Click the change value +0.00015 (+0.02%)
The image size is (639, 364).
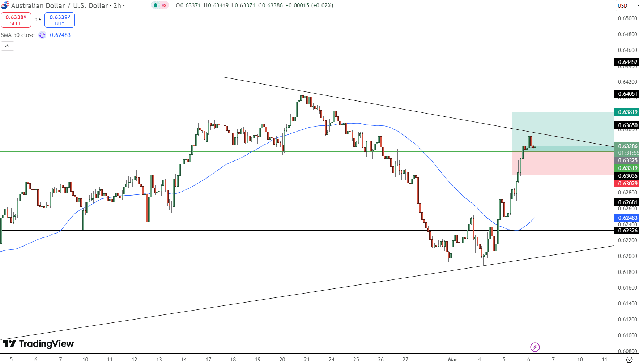pyautogui.click(x=309, y=5)
